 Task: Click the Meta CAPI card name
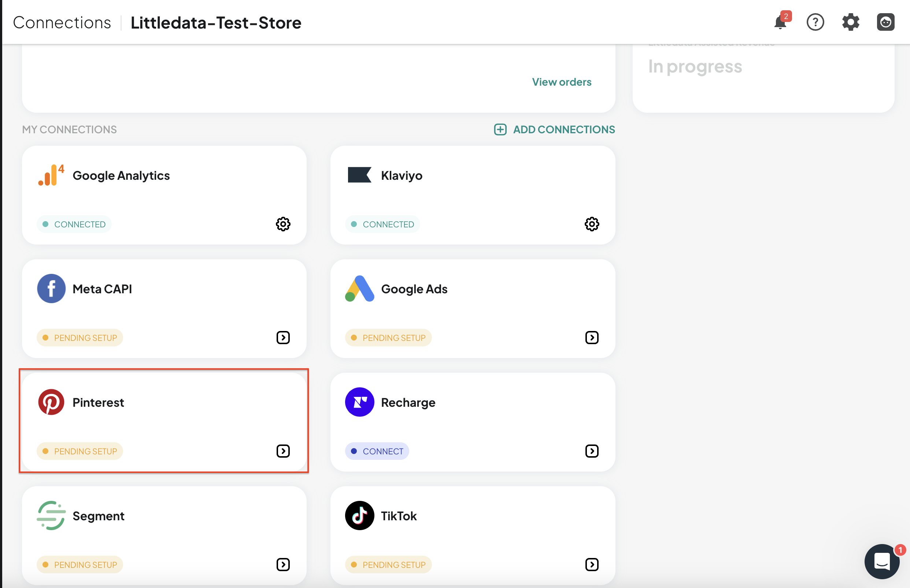click(x=102, y=289)
